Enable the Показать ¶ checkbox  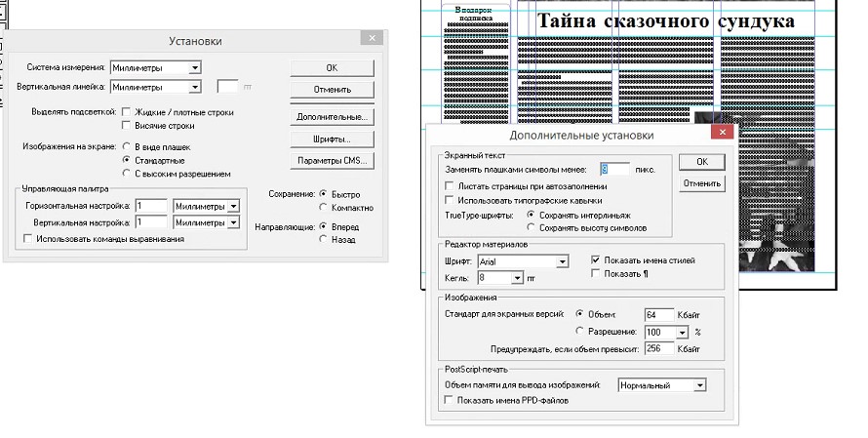point(596,273)
